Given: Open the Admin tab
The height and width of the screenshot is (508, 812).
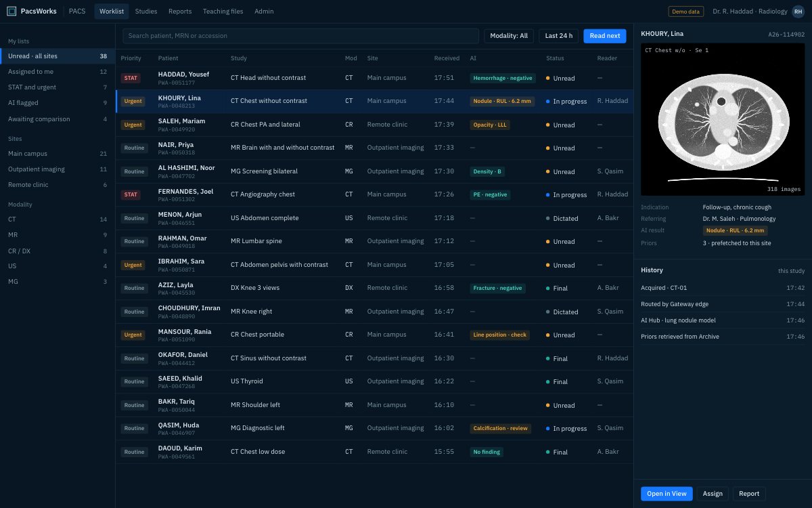Looking at the screenshot, I should 264,11.
